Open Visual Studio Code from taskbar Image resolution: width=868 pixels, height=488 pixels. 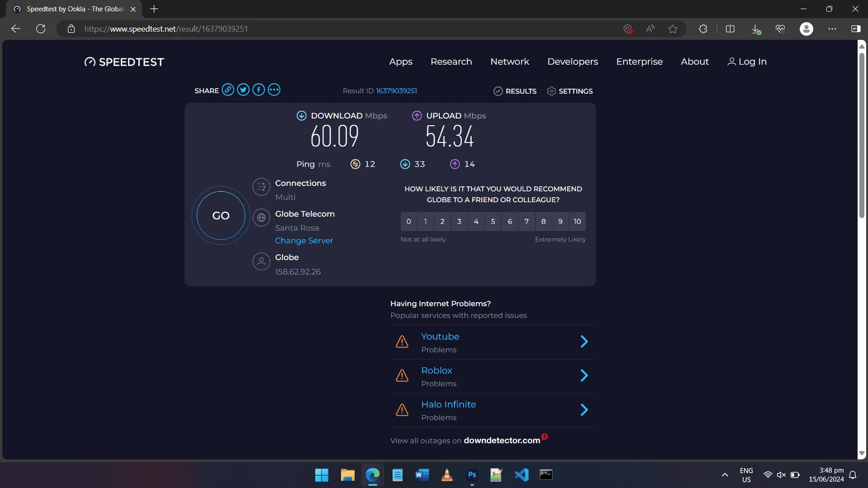[x=522, y=475]
